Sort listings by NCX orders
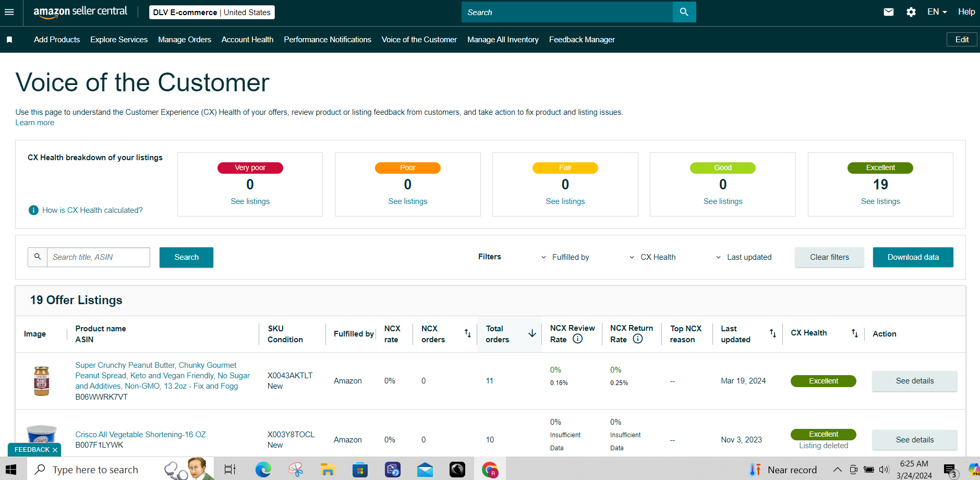Screen dimensions: 980x480 point(467,333)
